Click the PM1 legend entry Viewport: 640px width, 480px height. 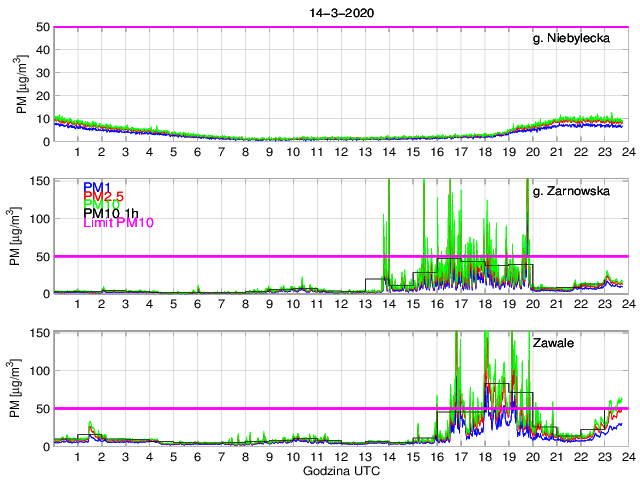tap(98, 187)
